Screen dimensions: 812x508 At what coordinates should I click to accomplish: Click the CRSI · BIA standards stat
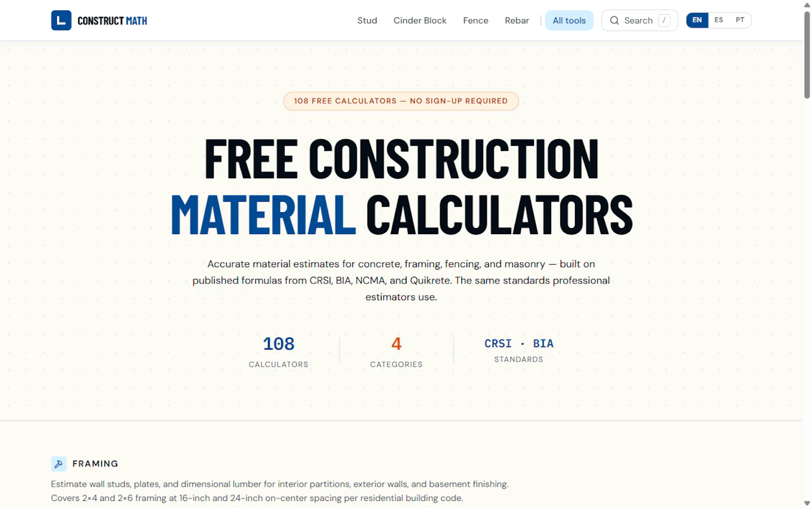pyautogui.click(x=519, y=350)
